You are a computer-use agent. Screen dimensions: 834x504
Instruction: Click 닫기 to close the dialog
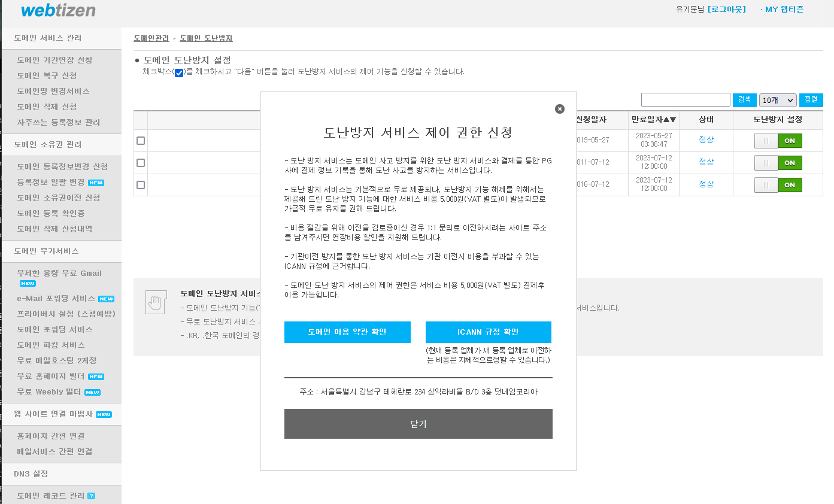(x=418, y=424)
